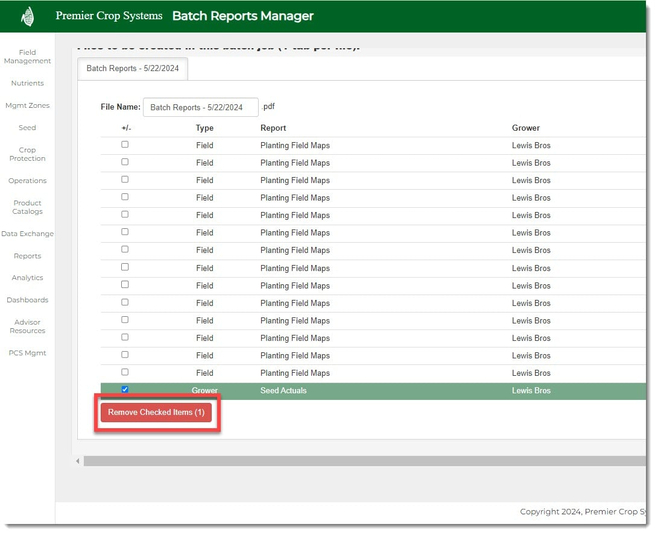Click the Premier Crop Systems title text
The image size is (655, 533).
point(109,15)
